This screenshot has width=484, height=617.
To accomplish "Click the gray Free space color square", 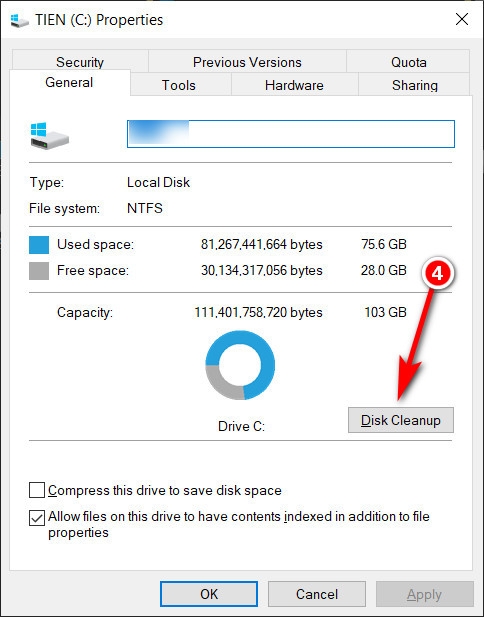I will 39,271.
